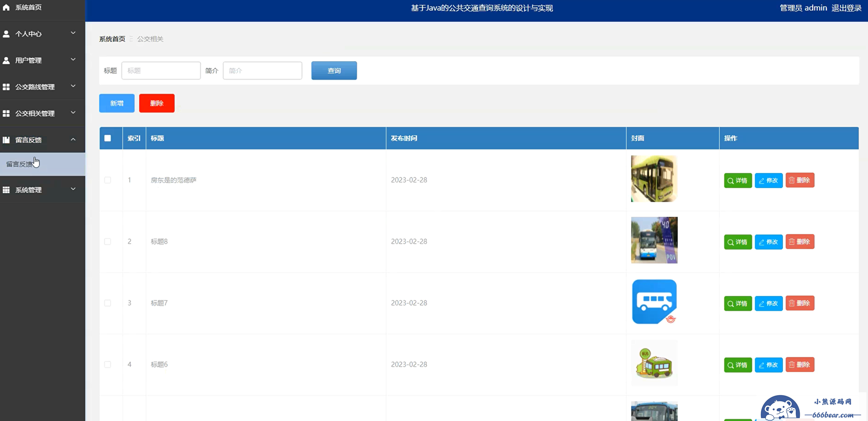The height and width of the screenshot is (421, 868).
Task: Click the 标题 search input field
Action: [161, 70]
